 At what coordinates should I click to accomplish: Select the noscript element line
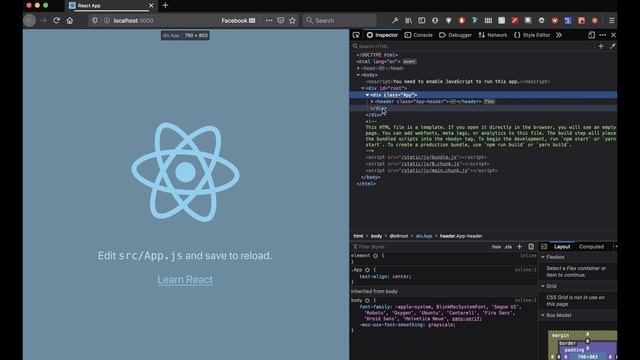(458, 82)
